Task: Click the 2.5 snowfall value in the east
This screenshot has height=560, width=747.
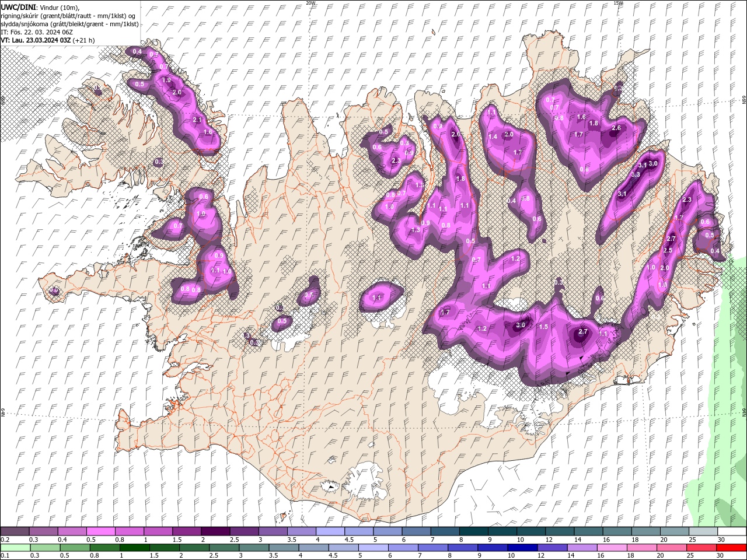Action: [668, 250]
